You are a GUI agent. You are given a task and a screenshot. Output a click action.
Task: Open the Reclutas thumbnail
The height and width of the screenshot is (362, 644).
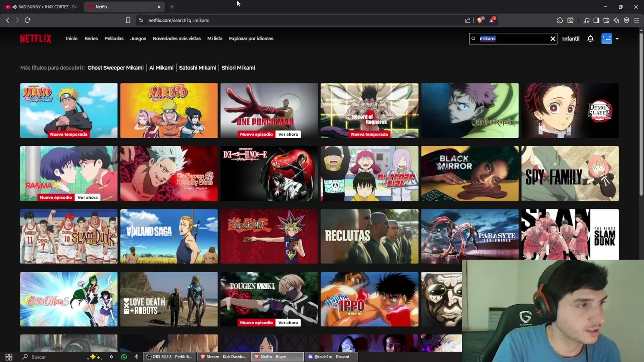click(369, 236)
